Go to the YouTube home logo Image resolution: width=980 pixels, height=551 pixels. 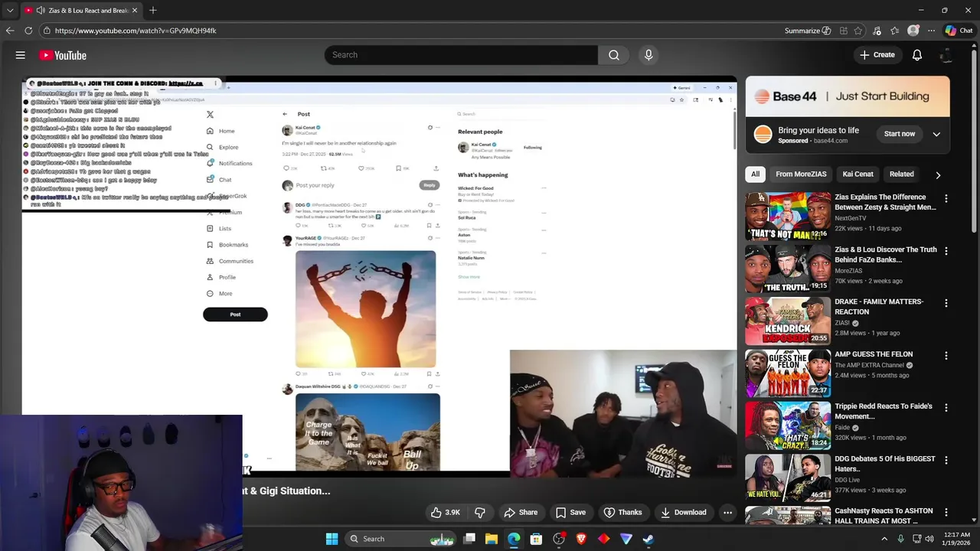(x=63, y=55)
